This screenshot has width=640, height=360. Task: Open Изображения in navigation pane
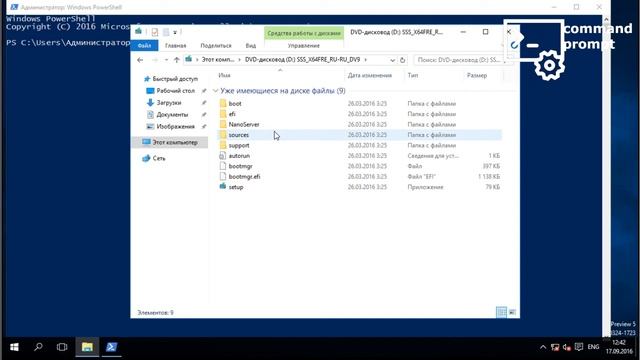coord(171,127)
